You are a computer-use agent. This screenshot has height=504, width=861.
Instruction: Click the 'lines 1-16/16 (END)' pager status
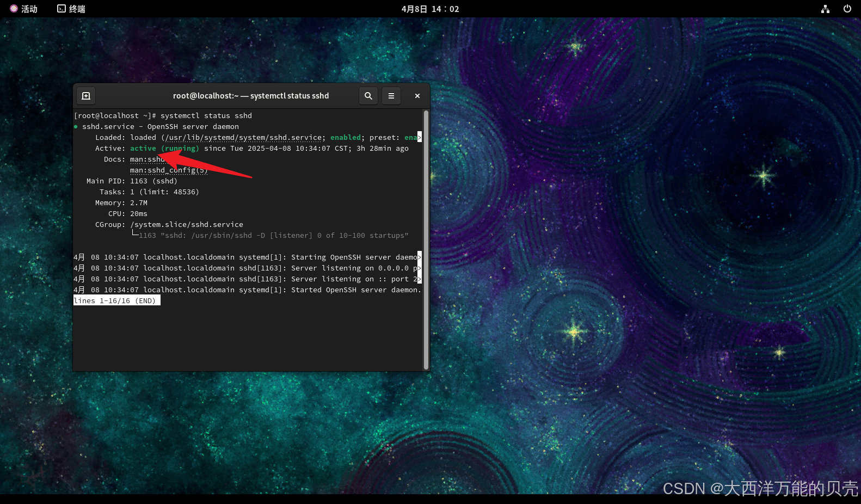(x=117, y=300)
